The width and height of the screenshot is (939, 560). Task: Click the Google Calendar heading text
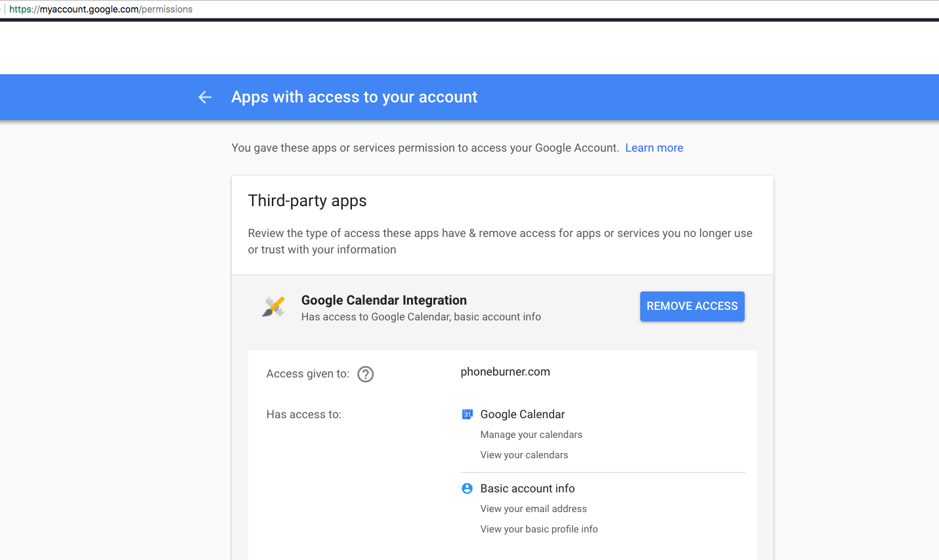coord(522,414)
